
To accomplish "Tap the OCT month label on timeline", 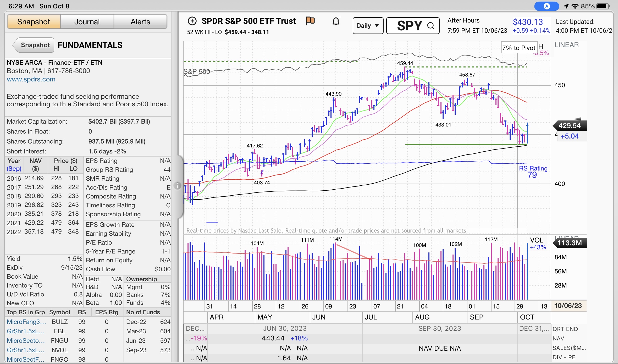I will click(527, 317).
